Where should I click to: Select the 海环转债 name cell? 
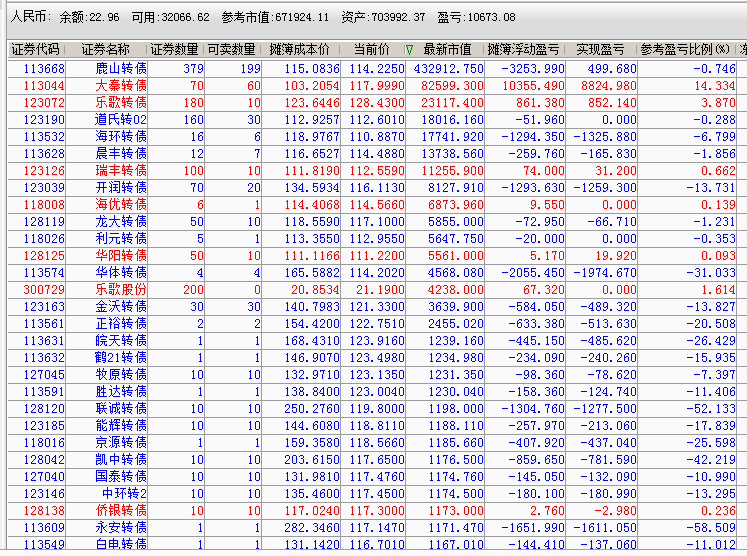click(x=121, y=137)
